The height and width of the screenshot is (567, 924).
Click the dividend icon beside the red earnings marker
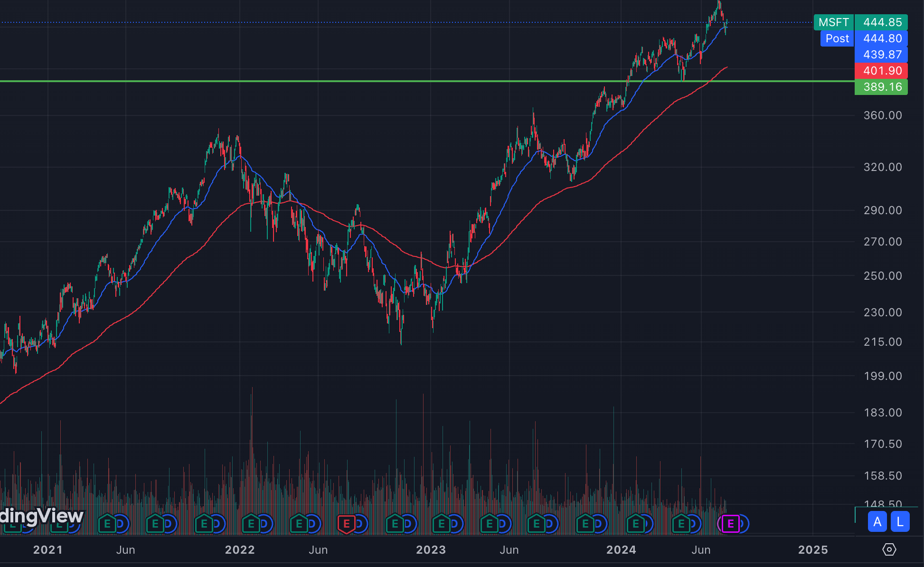(360, 524)
